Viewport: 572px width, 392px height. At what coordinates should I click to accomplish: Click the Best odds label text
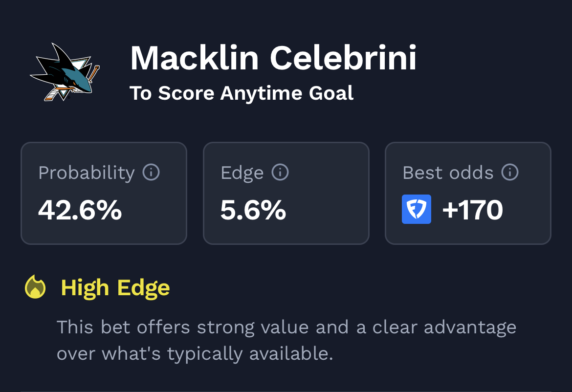(x=448, y=173)
